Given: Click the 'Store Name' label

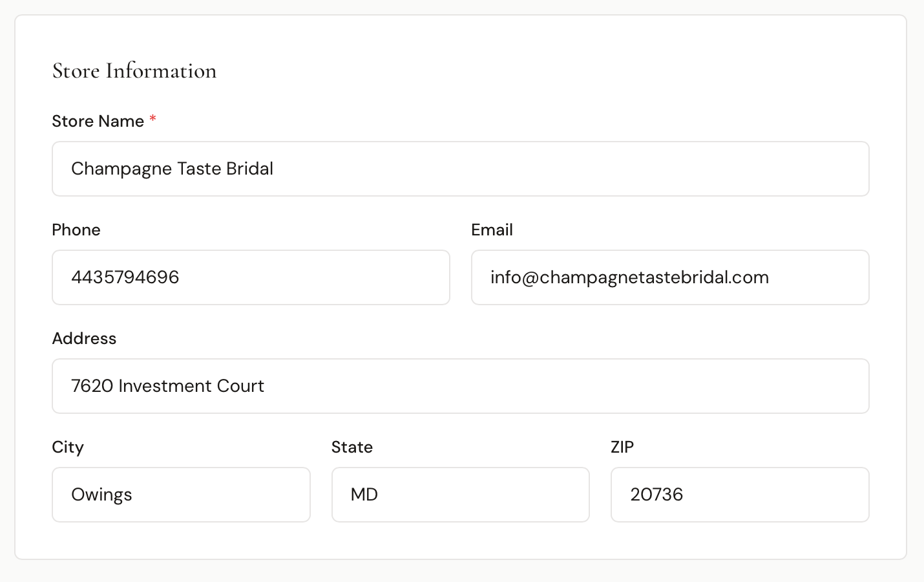Looking at the screenshot, I should click(98, 122).
